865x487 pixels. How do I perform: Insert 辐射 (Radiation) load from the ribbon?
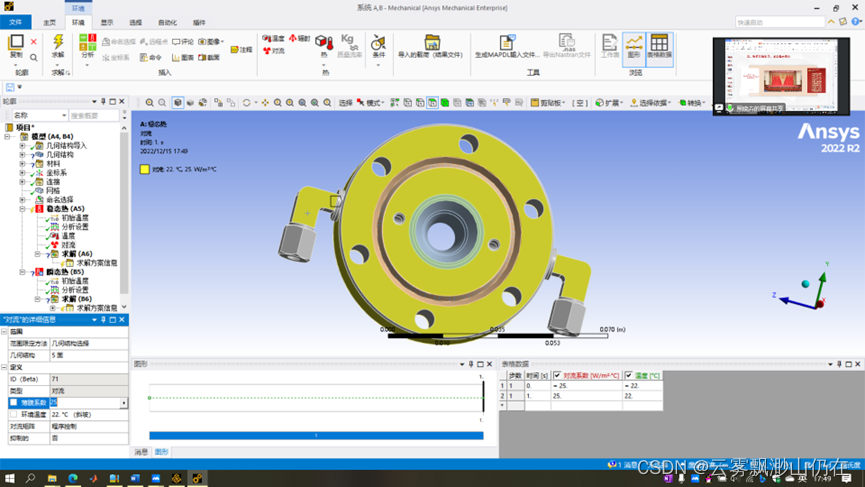[300, 39]
